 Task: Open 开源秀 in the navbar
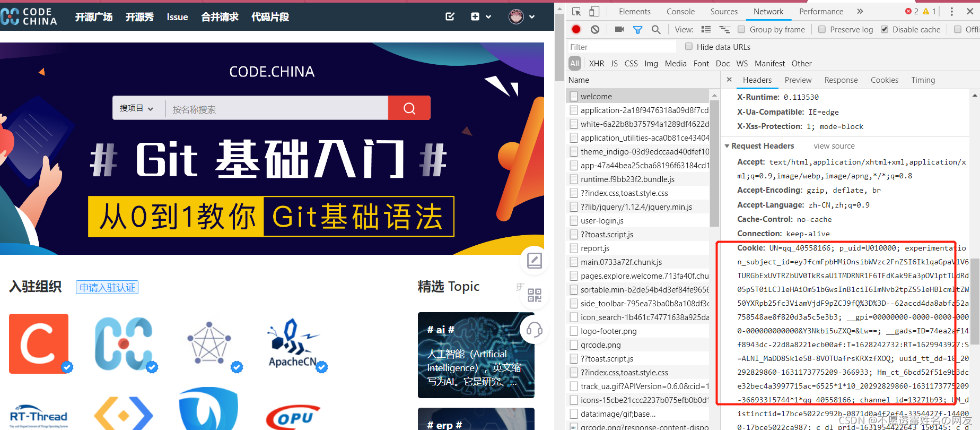coord(139,17)
